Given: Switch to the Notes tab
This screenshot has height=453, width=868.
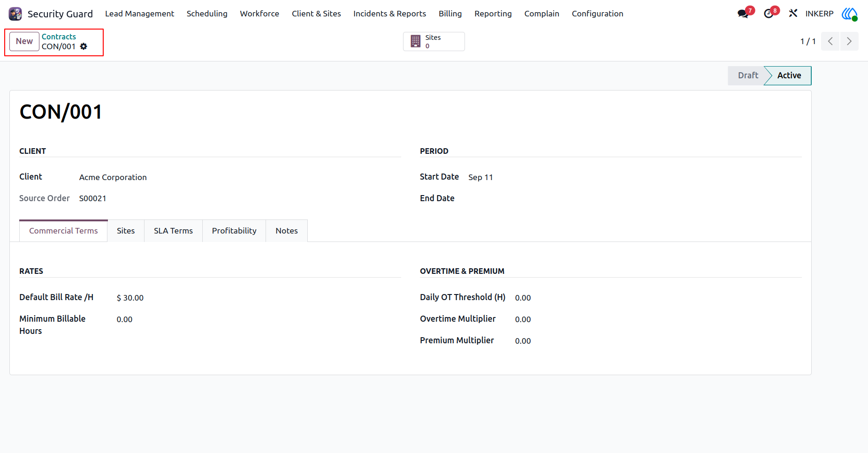Looking at the screenshot, I should (x=287, y=231).
